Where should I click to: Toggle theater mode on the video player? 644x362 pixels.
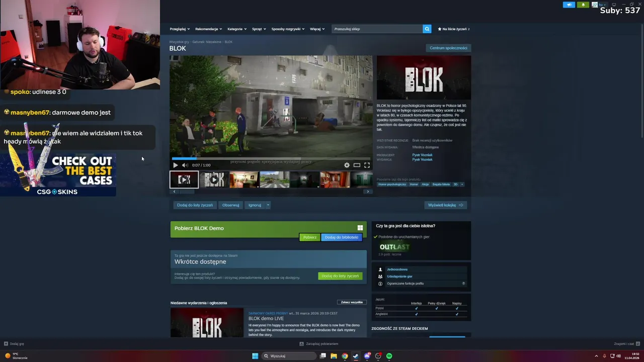[x=357, y=165]
